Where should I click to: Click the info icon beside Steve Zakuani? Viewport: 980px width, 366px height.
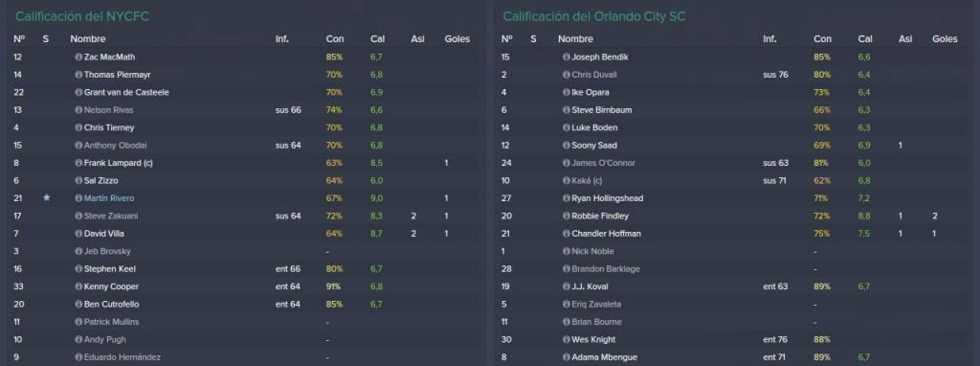[78, 216]
